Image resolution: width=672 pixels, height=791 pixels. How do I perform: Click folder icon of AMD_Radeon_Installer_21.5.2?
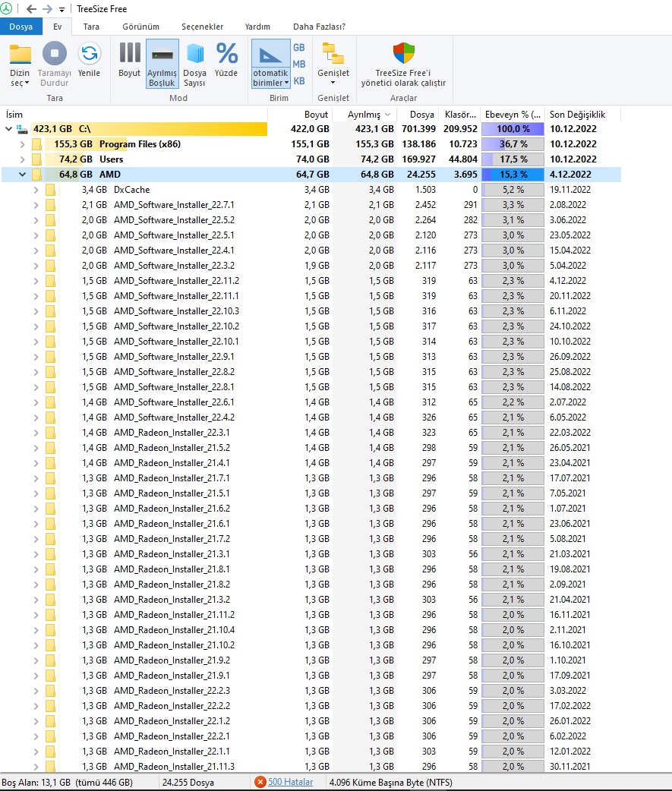(50, 447)
